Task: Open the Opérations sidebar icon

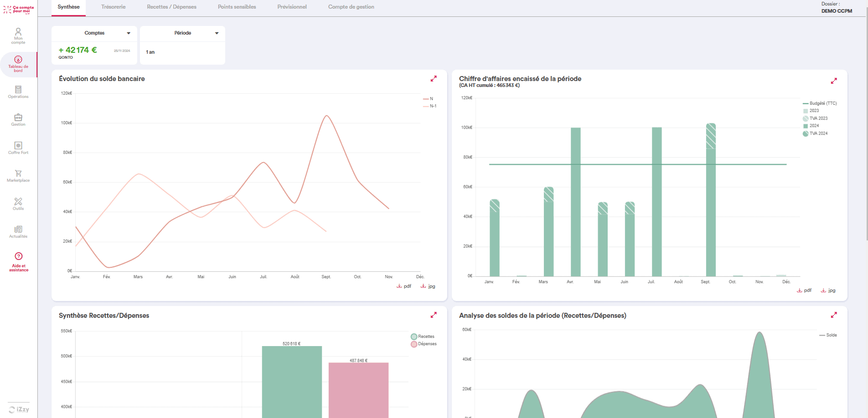Action: point(18,92)
